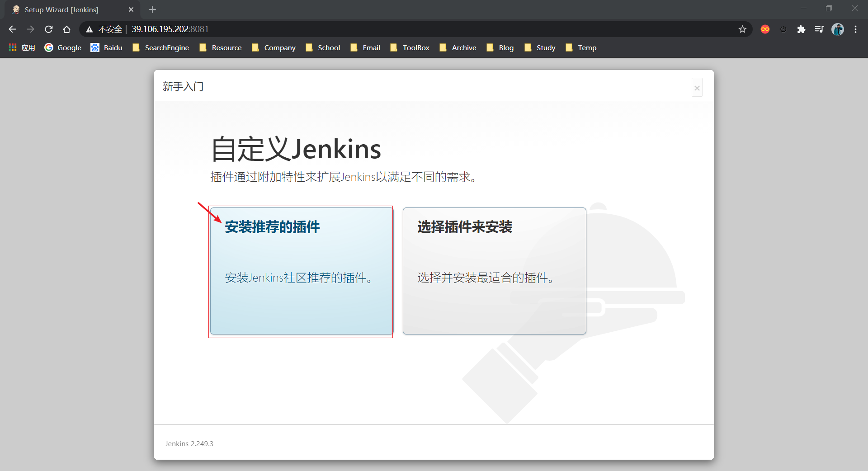This screenshot has width=868, height=471.
Task: Bookmark this page with the star icon
Action: coord(742,29)
